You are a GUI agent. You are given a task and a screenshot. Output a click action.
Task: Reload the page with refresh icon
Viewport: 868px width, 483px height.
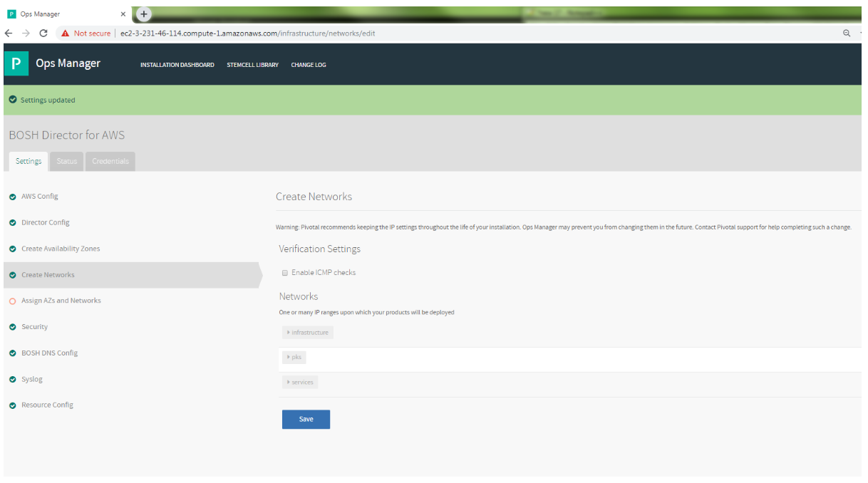tap(43, 33)
